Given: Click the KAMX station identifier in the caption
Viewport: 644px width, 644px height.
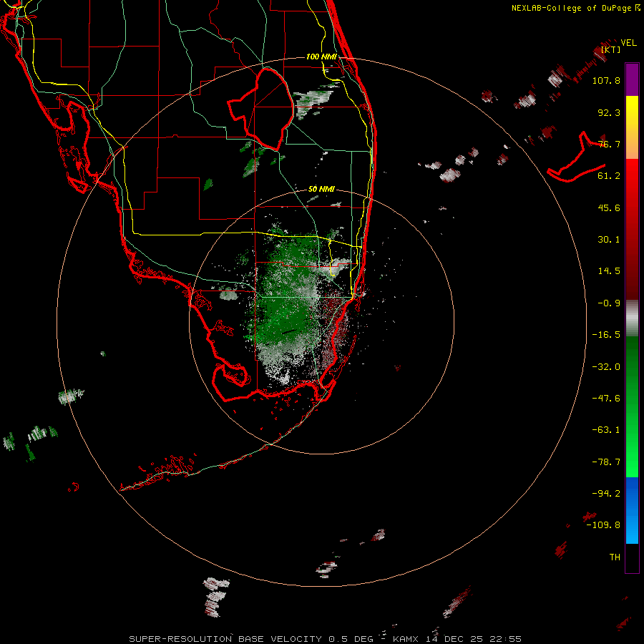Looking at the screenshot, I should click(406, 639).
